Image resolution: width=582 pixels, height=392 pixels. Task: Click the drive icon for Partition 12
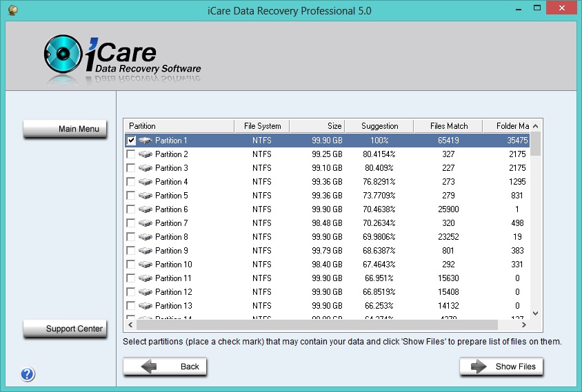(145, 292)
